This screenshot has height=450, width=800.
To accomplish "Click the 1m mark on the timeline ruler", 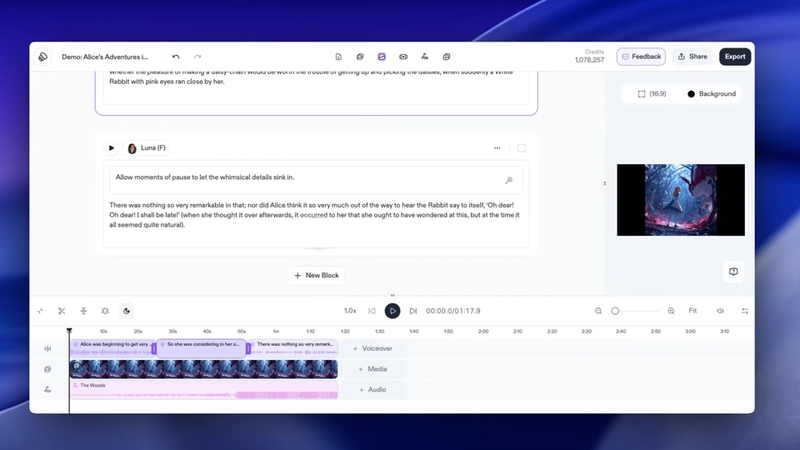I will tap(276, 331).
